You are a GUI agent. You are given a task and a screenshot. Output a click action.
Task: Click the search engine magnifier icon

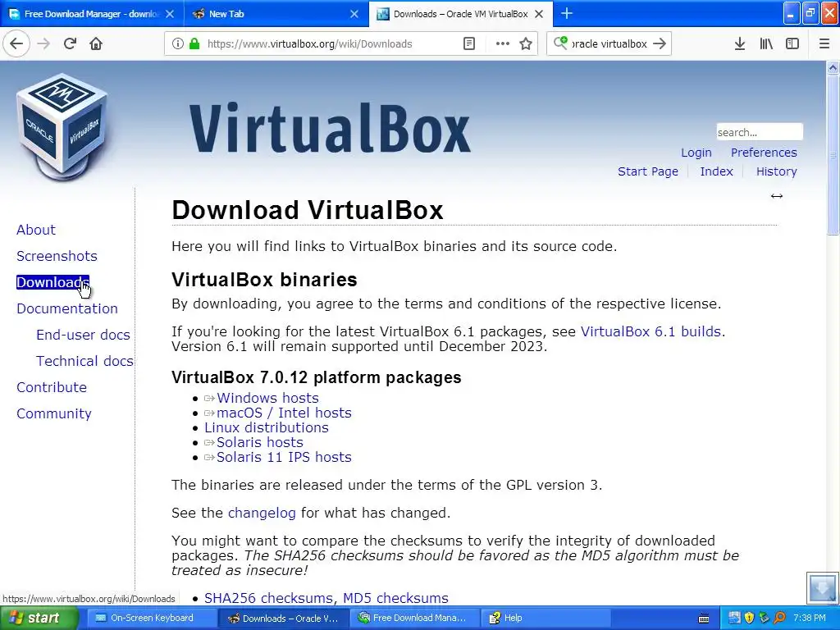click(560, 43)
